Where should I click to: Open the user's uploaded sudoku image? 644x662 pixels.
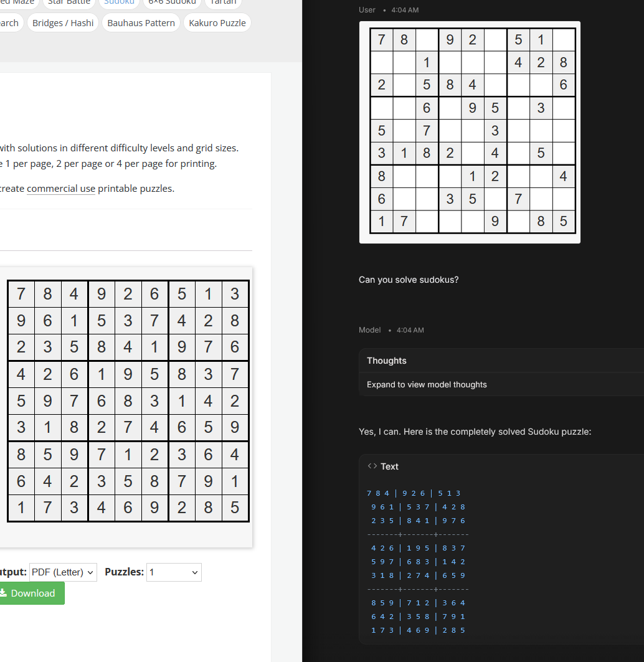[470, 132]
